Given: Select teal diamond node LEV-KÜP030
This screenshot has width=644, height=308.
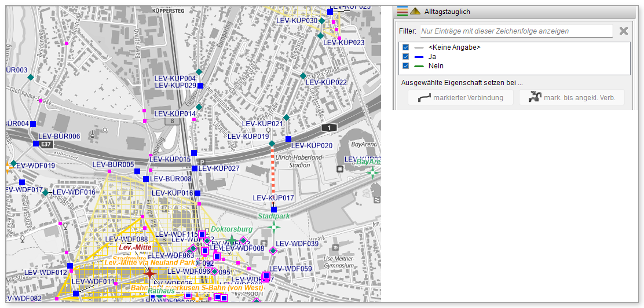Looking at the screenshot, I should [321, 20].
